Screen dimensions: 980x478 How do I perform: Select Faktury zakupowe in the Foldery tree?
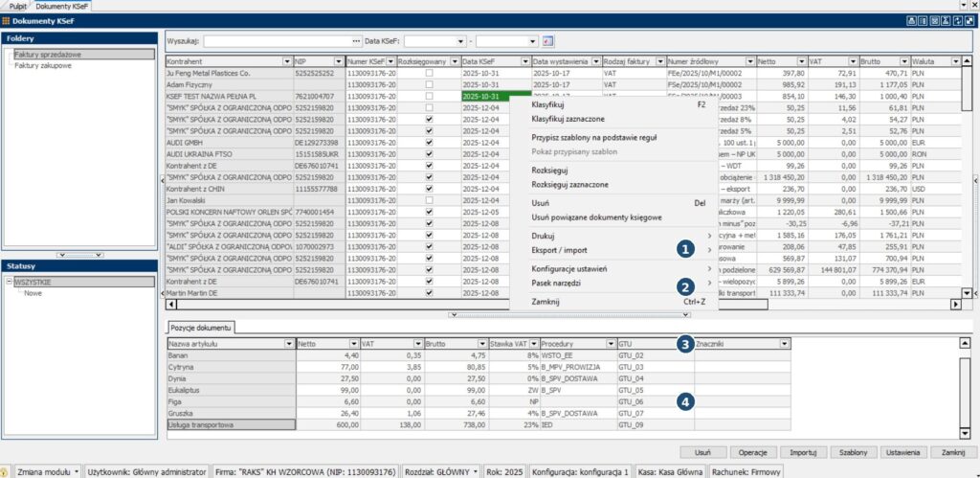[x=43, y=66]
